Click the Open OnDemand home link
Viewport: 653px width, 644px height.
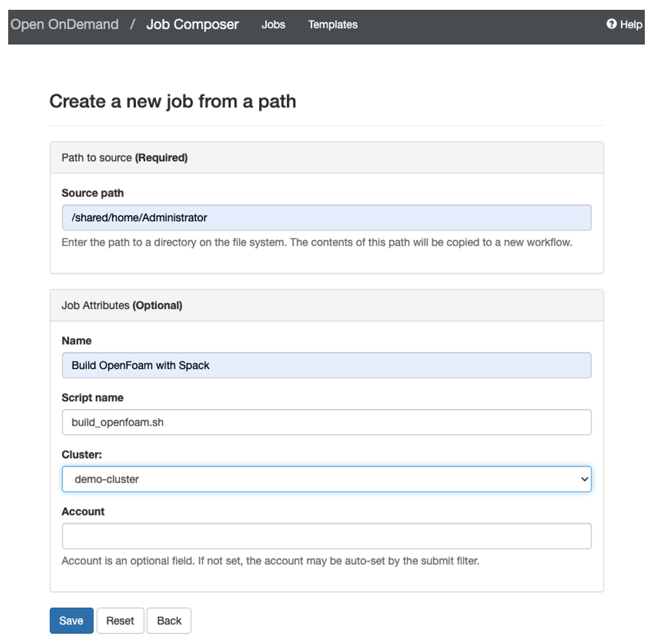[64, 24]
